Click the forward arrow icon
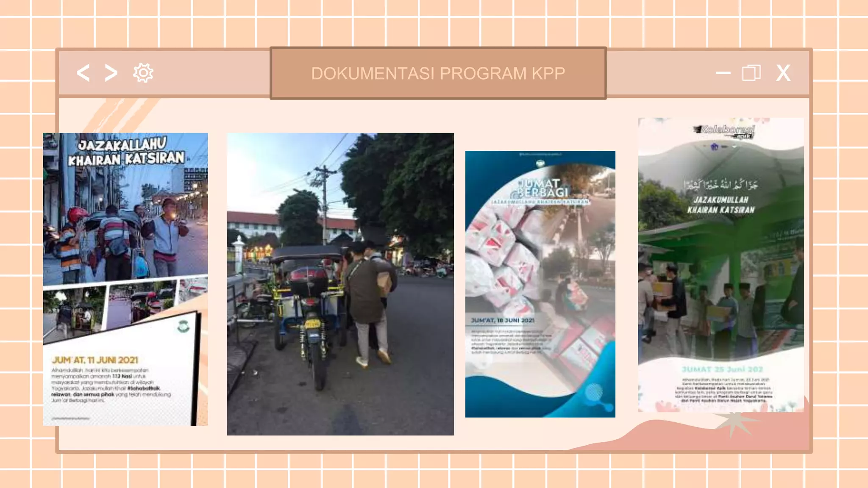Viewport: 868px width, 488px height. coord(111,73)
